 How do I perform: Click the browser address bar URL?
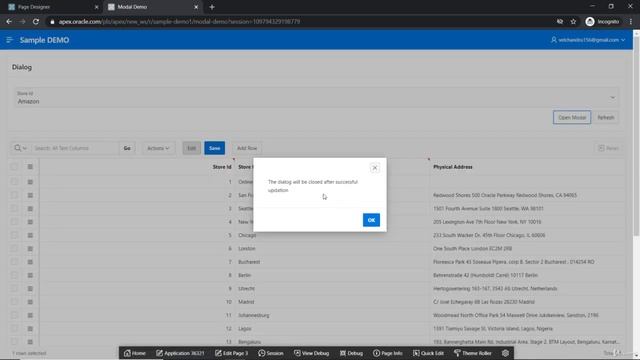pyautogui.click(x=179, y=22)
